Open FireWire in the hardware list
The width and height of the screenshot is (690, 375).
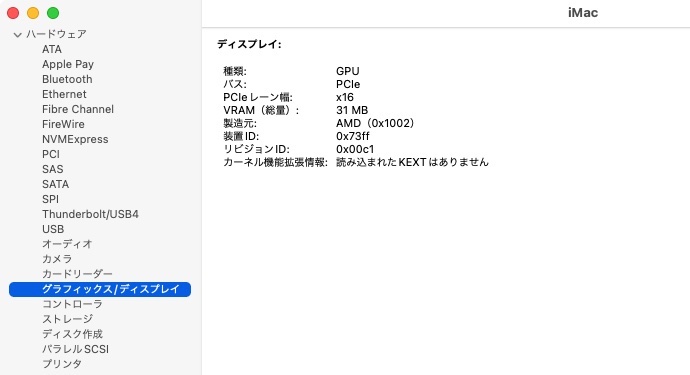[63, 124]
